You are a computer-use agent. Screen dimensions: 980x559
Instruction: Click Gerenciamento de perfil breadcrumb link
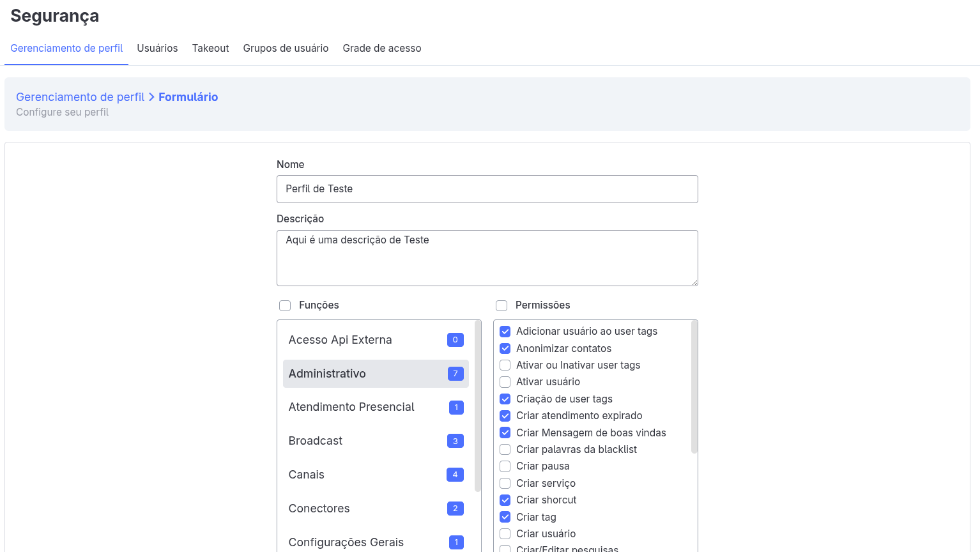(x=80, y=97)
